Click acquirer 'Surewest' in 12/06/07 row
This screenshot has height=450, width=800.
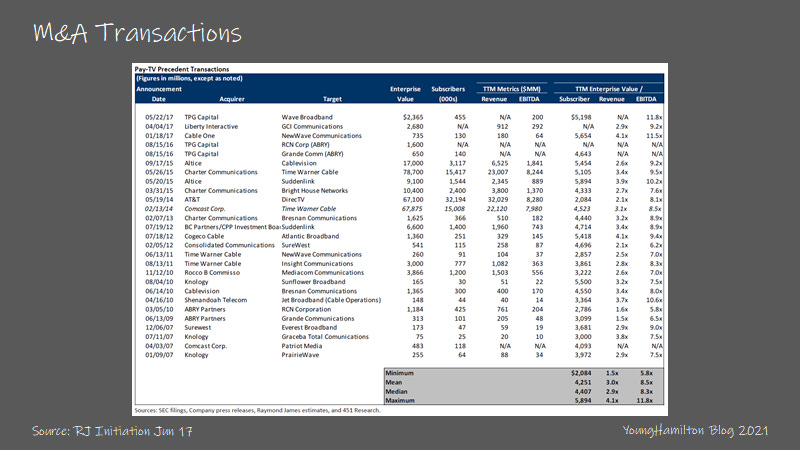click(197, 328)
